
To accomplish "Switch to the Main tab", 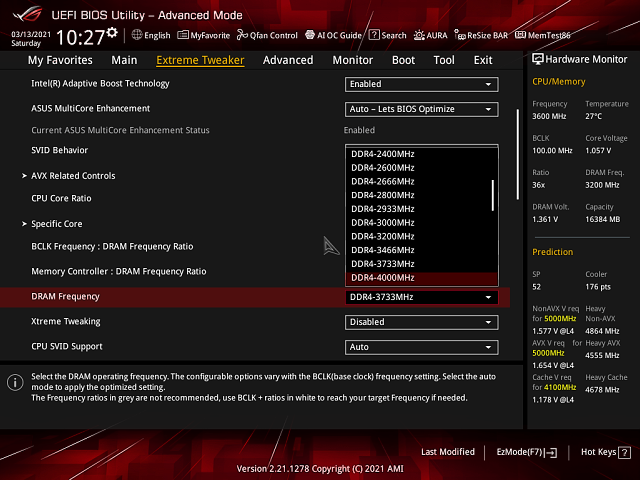I will [124, 60].
